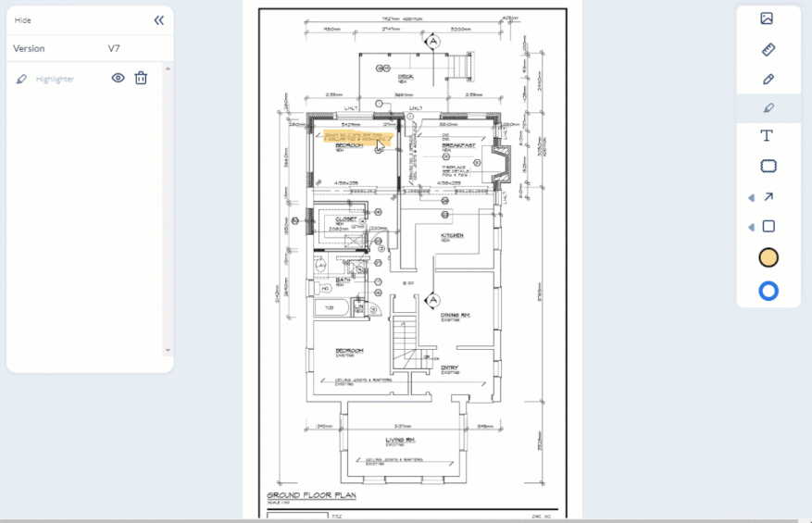Select the Highlighter item in annotation list
Screen dimensions: 812x523
pos(55,79)
